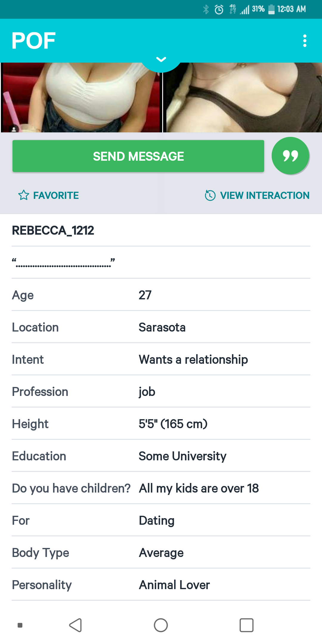The height and width of the screenshot is (644, 322).
Task: Tap the battery icon in status bar
Action: (271, 9)
